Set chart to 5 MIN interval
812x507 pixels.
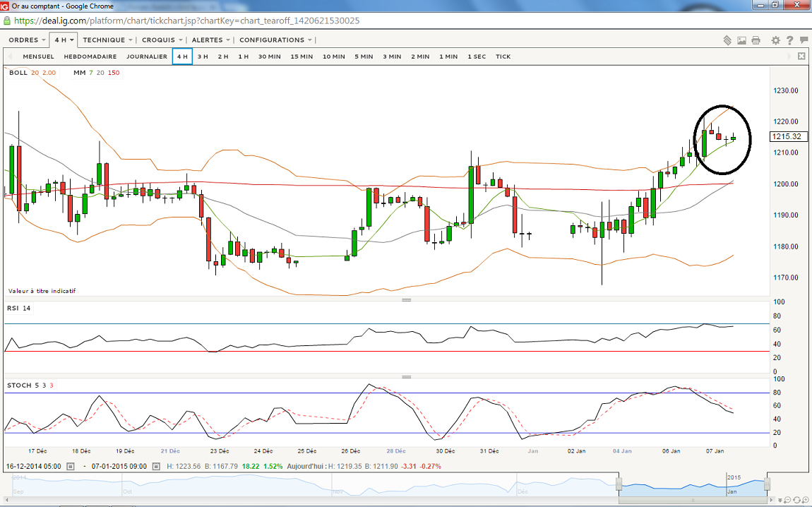(364, 56)
